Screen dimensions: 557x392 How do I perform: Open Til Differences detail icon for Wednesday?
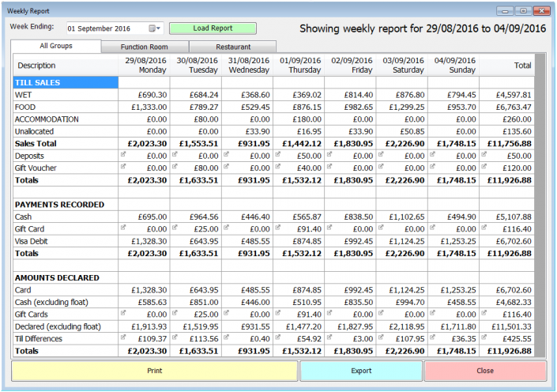click(226, 337)
